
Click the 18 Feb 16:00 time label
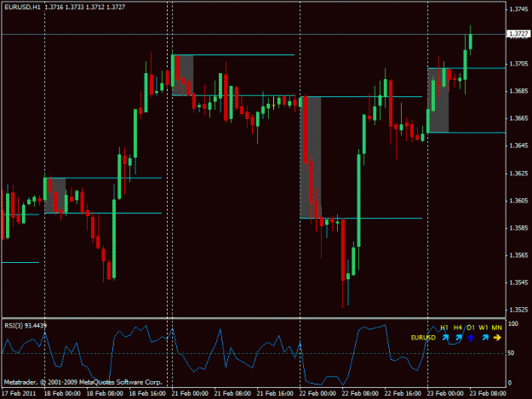(147, 394)
